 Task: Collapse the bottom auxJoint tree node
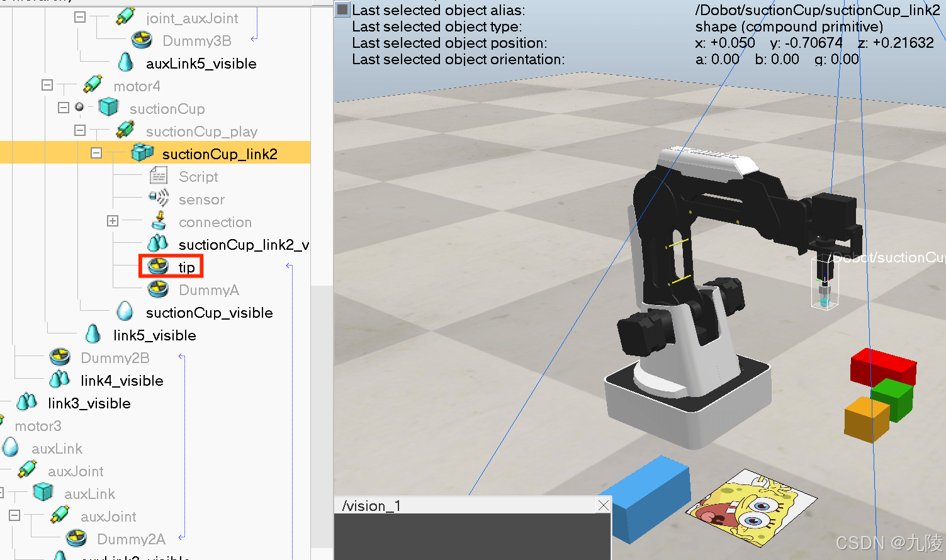click(14, 516)
